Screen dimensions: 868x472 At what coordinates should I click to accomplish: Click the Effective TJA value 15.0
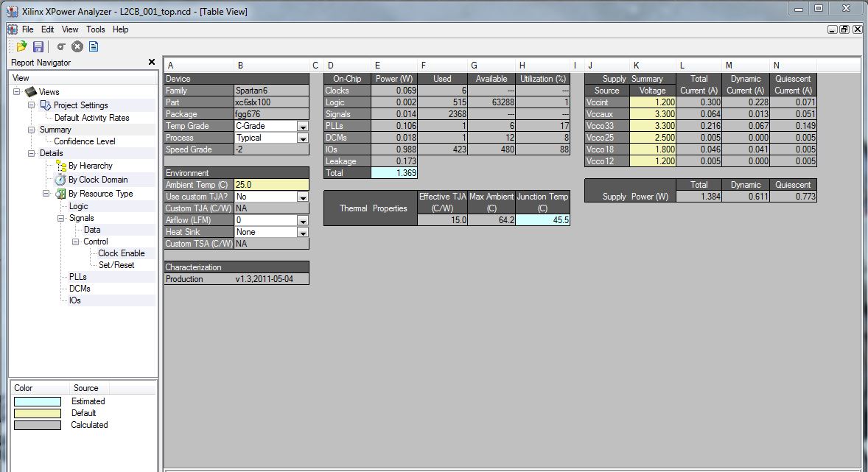pyautogui.click(x=442, y=220)
